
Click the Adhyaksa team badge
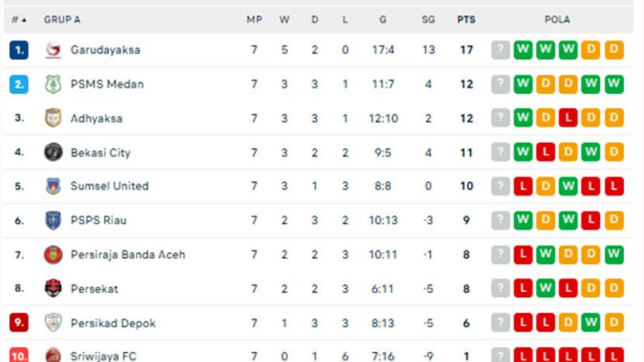(x=53, y=118)
